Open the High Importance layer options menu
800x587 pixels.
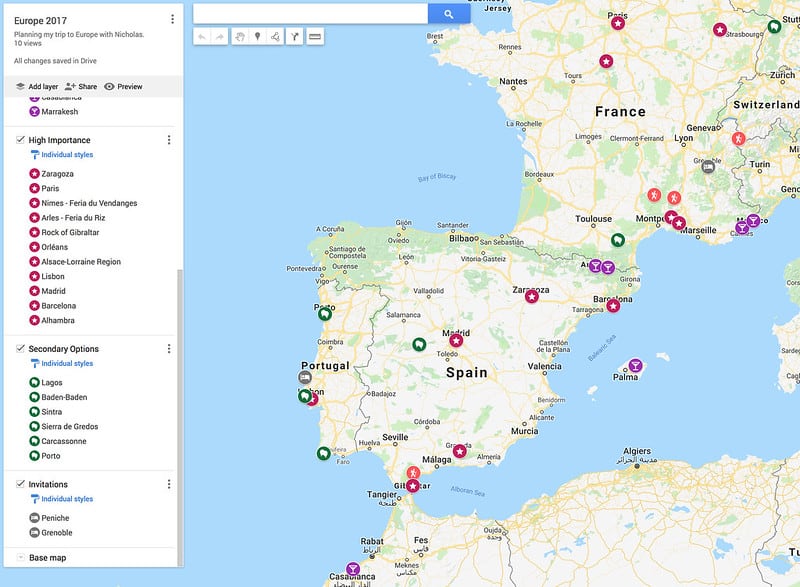[169, 140]
